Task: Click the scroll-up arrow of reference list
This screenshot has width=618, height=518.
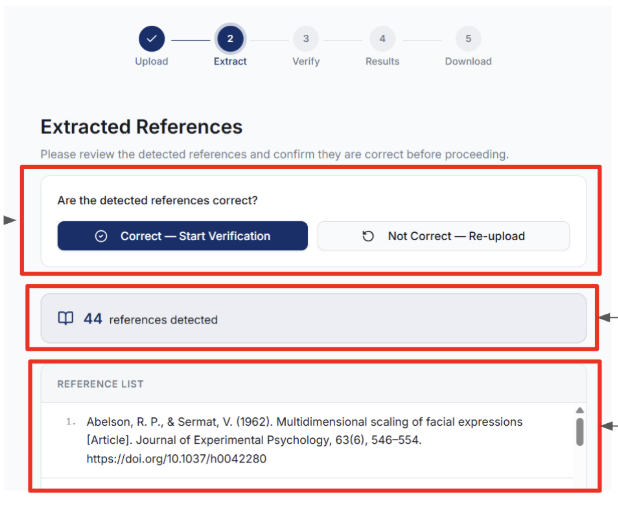Action: click(579, 410)
